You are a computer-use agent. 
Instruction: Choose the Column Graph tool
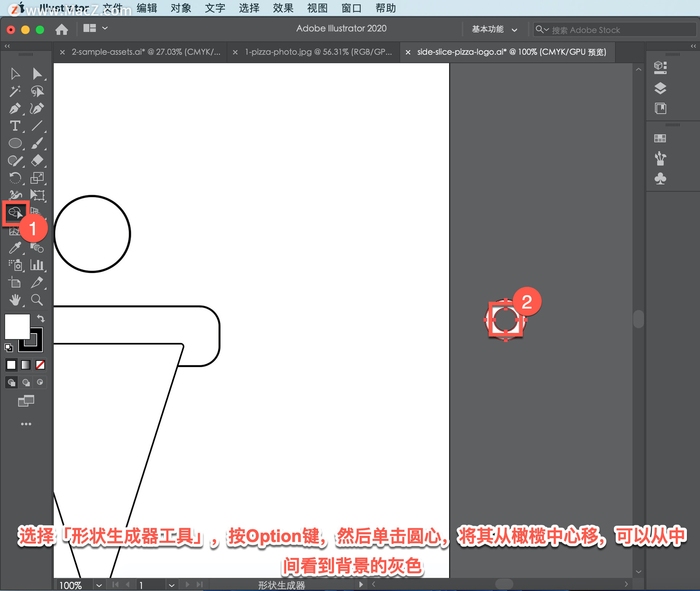tap(37, 265)
